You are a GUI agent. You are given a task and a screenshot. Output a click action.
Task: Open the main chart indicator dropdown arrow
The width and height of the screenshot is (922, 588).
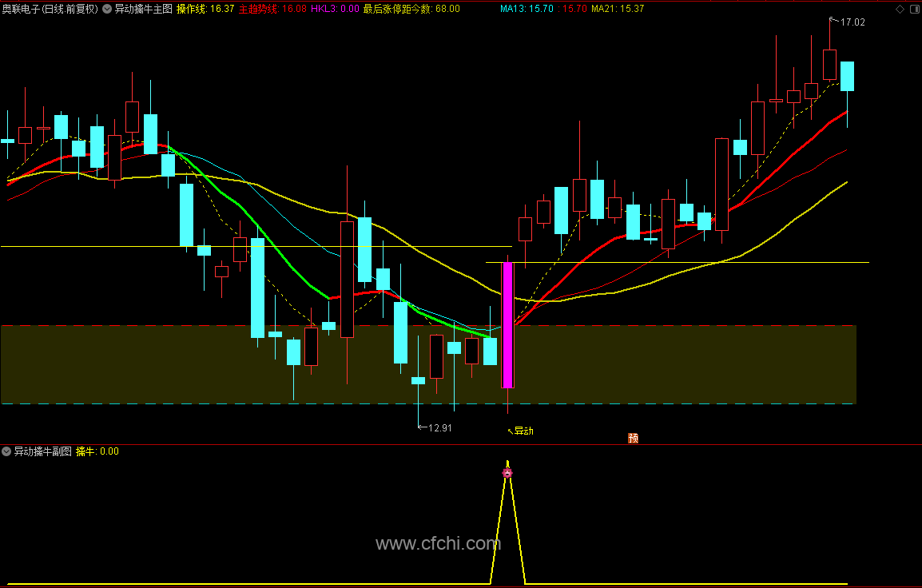pyautogui.click(x=107, y=9)
